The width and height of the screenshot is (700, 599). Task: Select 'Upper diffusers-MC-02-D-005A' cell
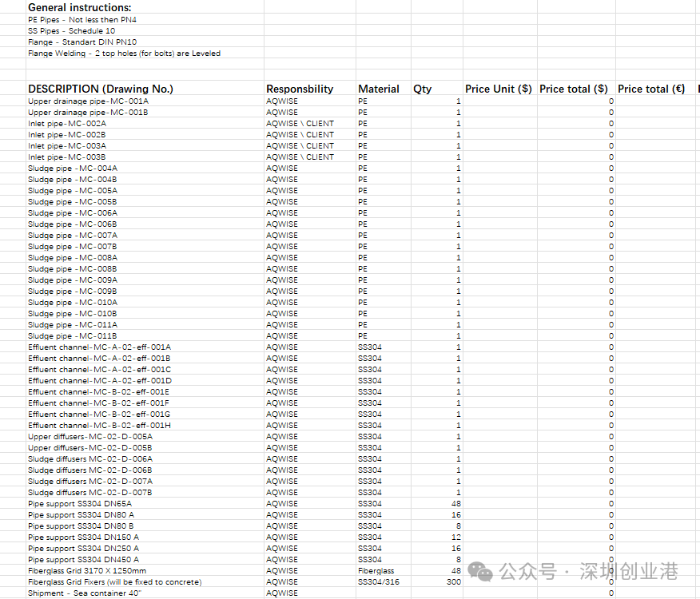(x=145, y=436)
